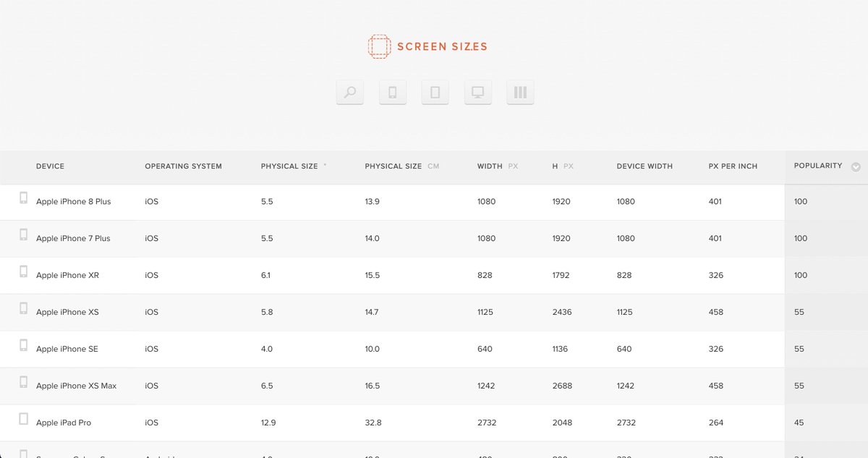
Task: Sort by Width PX column header
Action: point(498,166)
